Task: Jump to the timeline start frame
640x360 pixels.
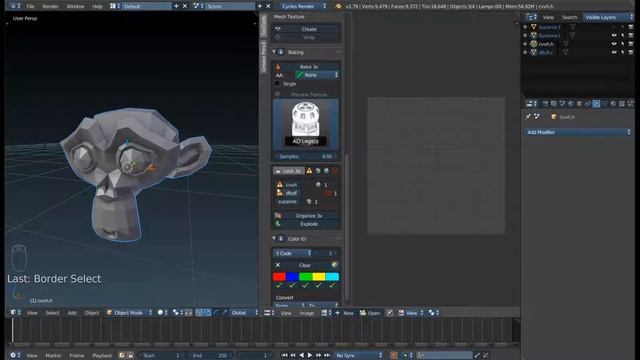Action: coord(284,356)
